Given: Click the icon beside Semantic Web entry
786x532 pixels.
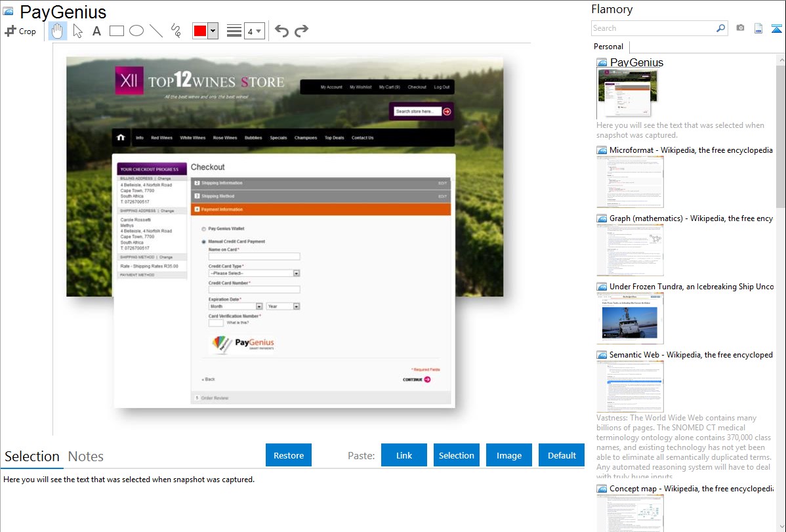Looking at the screenshot, I should coord(602,355).
